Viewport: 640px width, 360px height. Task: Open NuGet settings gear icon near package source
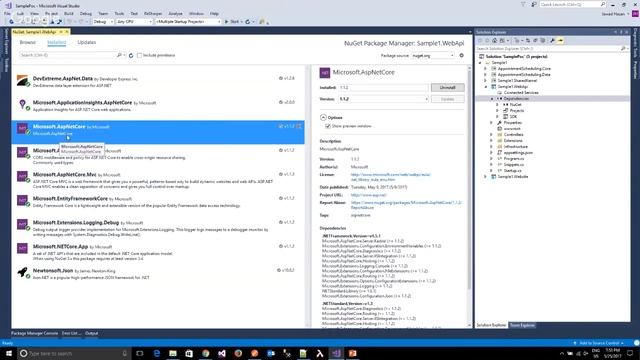[462, 55]
